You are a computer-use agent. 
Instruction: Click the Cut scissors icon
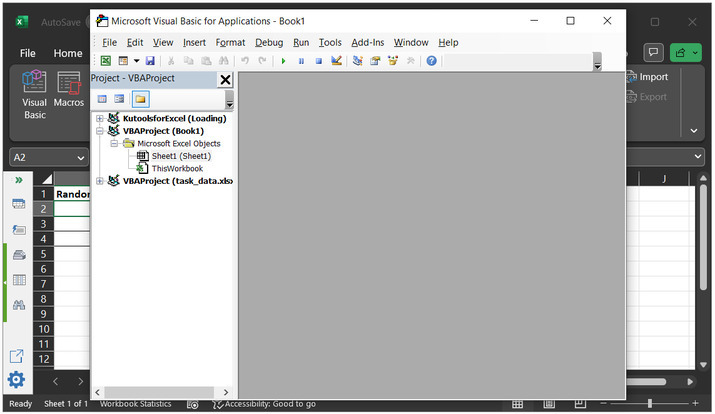click(171, 61)
